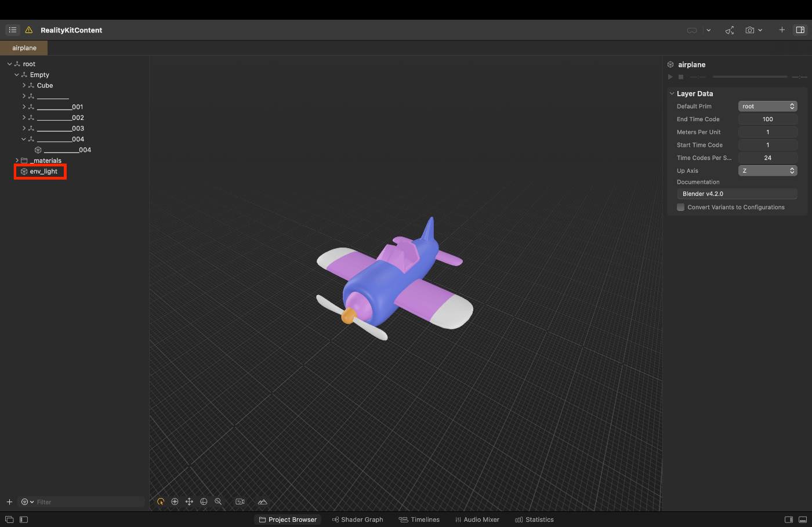Open the Up Axis dropdown
This screenshot has width=812, height=527.
click(x=767, y=170)
